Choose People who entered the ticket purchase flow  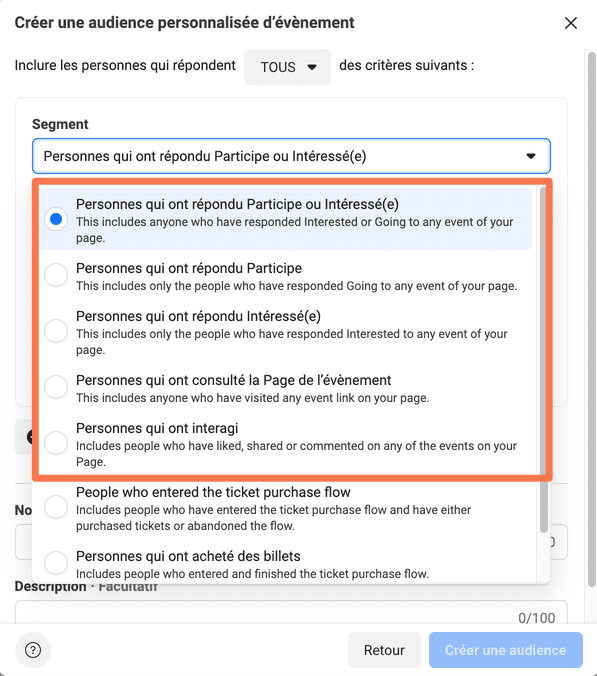point(213,492)
